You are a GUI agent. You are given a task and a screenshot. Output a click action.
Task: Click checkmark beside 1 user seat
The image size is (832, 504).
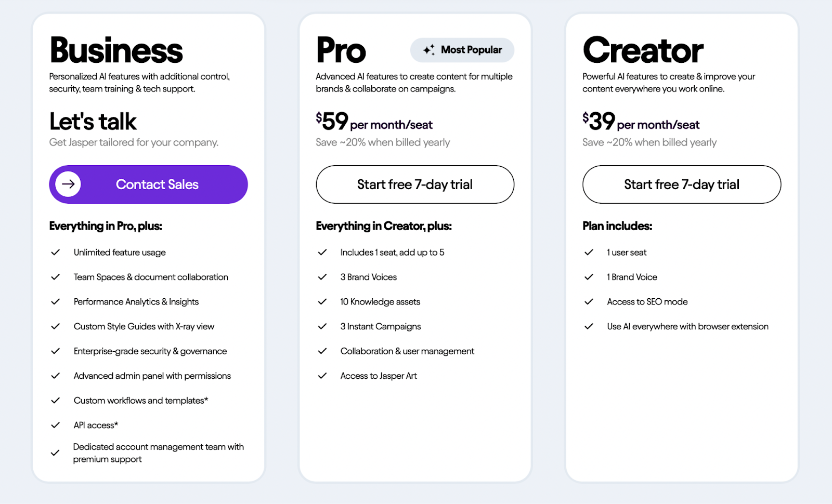[589, 252]
